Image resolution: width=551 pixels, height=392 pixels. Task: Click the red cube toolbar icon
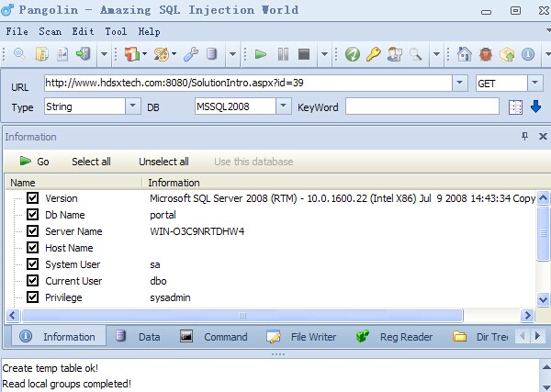[x=132, y=54]
